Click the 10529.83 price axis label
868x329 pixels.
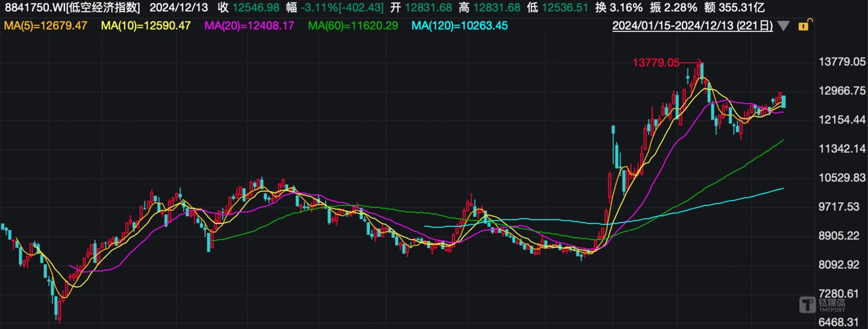tap(842, 177)
